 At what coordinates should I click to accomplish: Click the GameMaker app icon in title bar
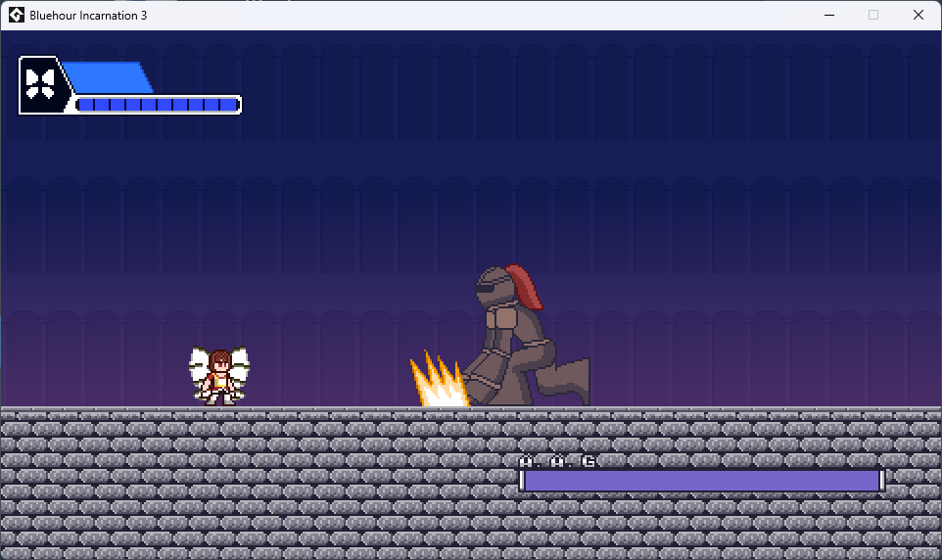tap(17, 15)
